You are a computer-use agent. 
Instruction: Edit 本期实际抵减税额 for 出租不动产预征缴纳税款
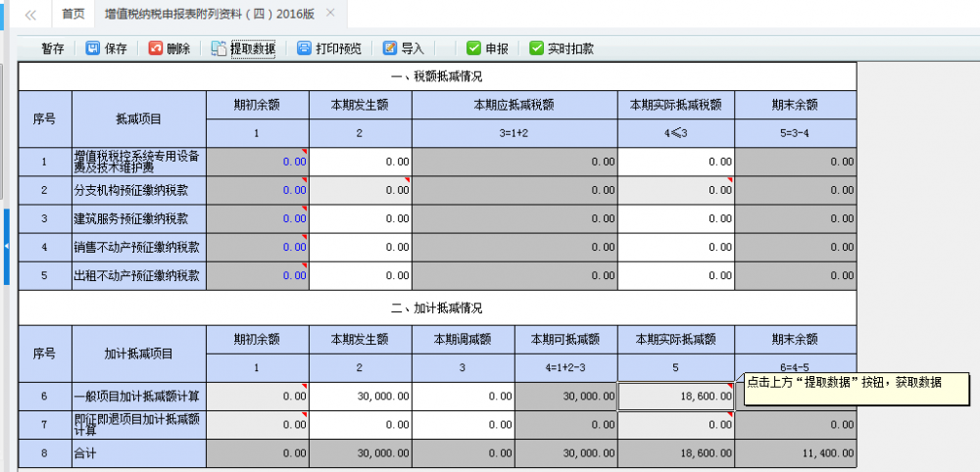pyautogui.click(x=676, y=276)
